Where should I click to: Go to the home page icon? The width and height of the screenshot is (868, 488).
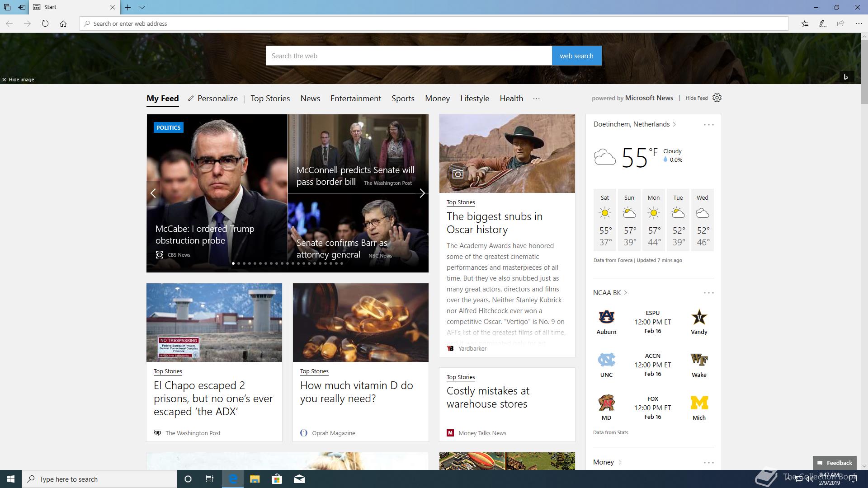click(x=63, y=23)
